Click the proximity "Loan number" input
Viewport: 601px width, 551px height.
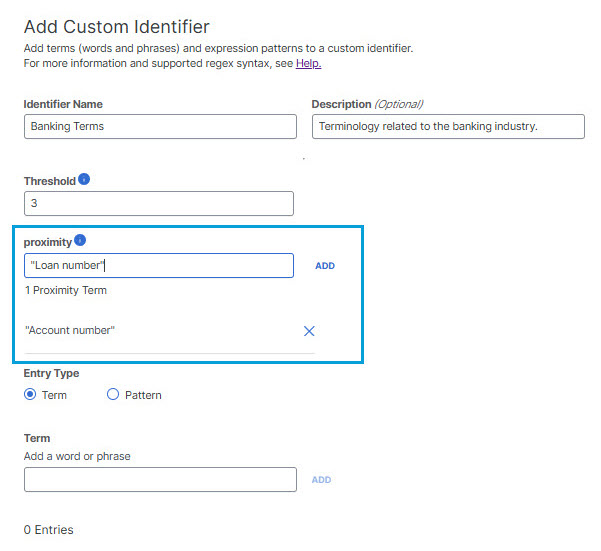[x=159, y=266]
